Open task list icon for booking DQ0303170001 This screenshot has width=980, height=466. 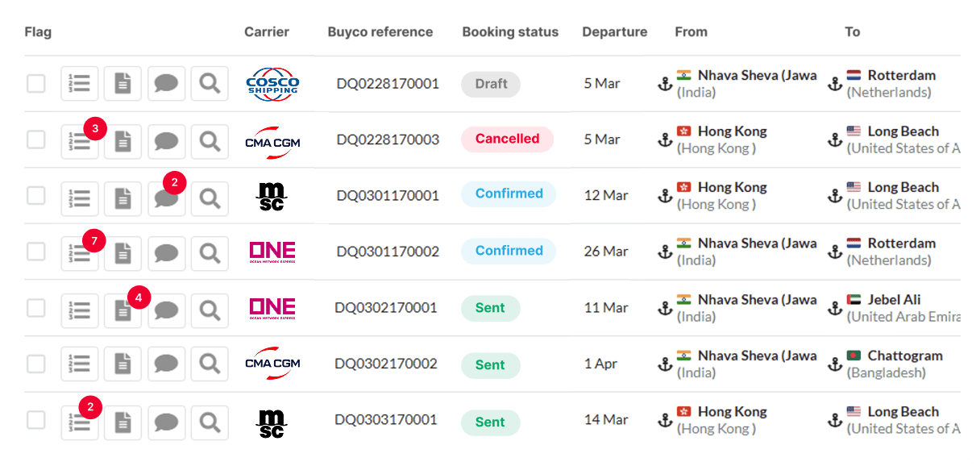[80, 422]
